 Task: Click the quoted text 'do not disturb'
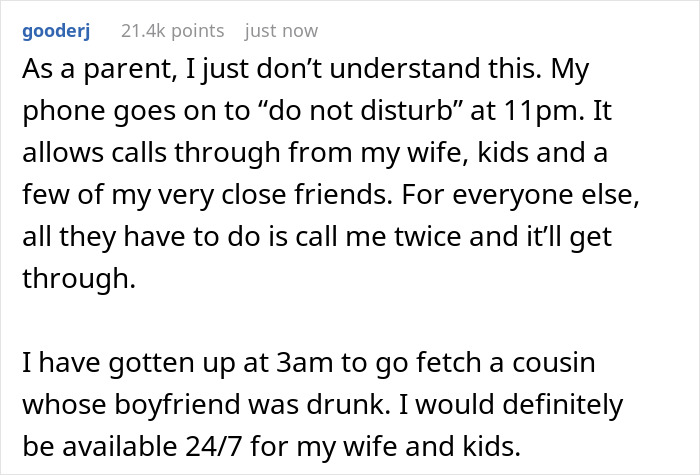[361, 110]
